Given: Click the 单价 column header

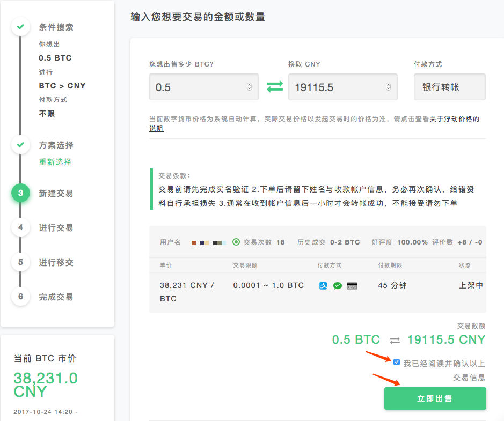Looking at the screenshot, I should coord(165,265).
